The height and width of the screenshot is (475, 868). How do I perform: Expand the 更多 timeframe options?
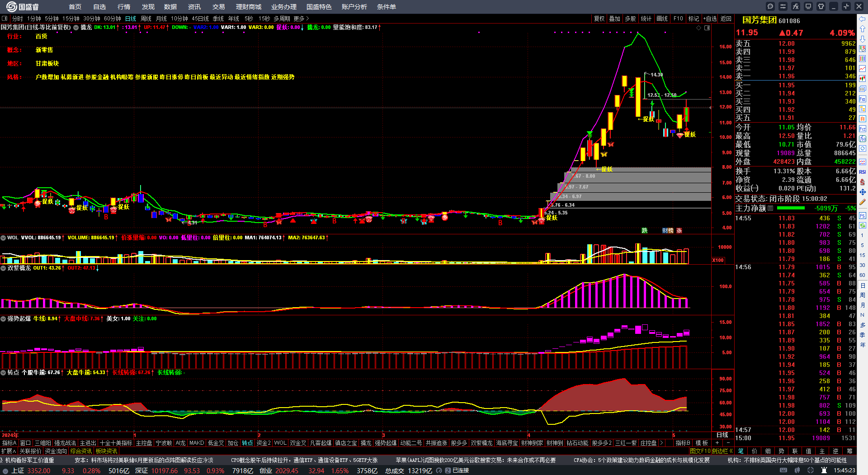coord(301,19)
